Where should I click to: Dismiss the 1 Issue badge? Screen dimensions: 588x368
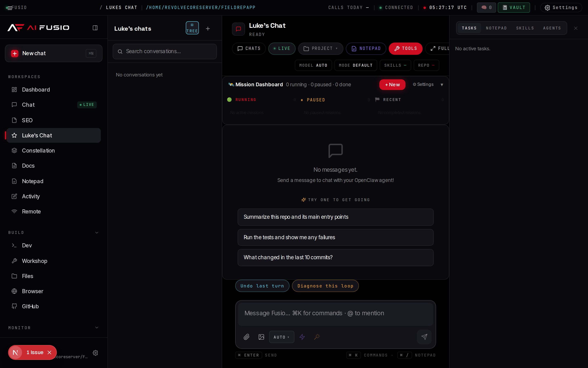click(x=49, y=352)
